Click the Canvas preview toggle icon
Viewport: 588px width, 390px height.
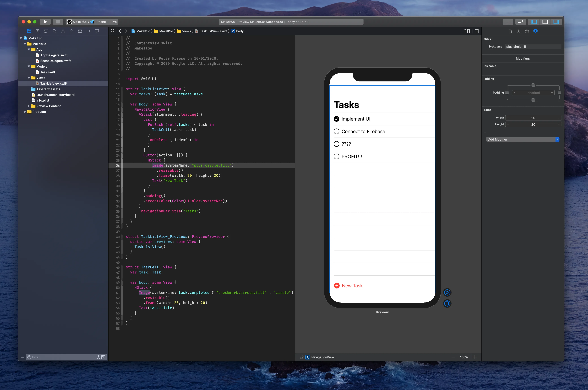click(467, 31)
